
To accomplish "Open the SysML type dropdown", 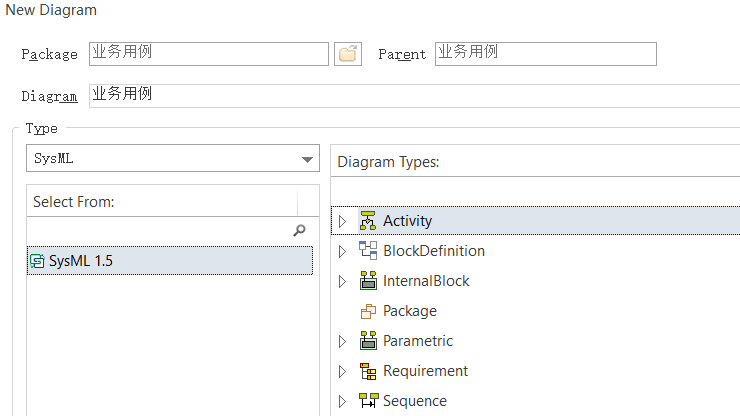I will [307, 159].
